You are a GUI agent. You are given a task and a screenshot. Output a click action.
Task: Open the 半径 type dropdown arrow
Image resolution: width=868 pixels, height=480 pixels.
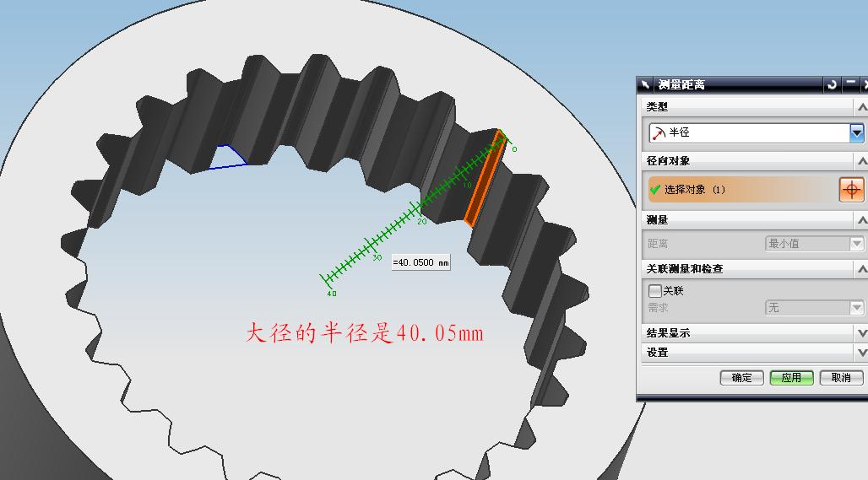(856, 132)
